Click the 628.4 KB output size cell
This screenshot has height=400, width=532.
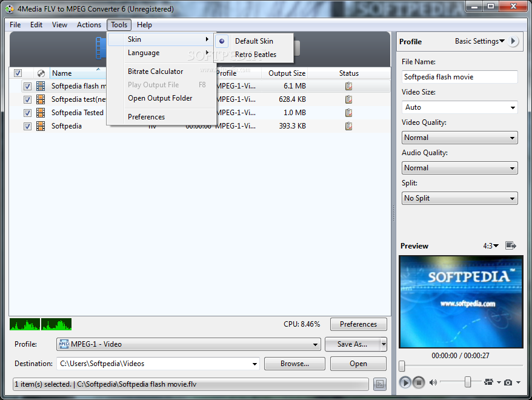(292, 99)
